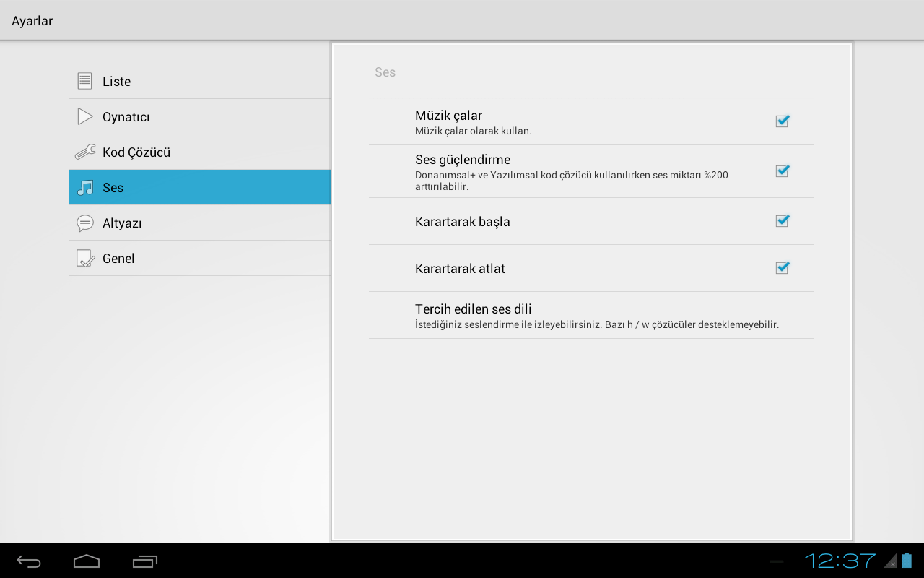Image resolution: width=924 pixels, height=578 pixels.
Task: Click the Karartarak başla label
Action: pos(463,222)
